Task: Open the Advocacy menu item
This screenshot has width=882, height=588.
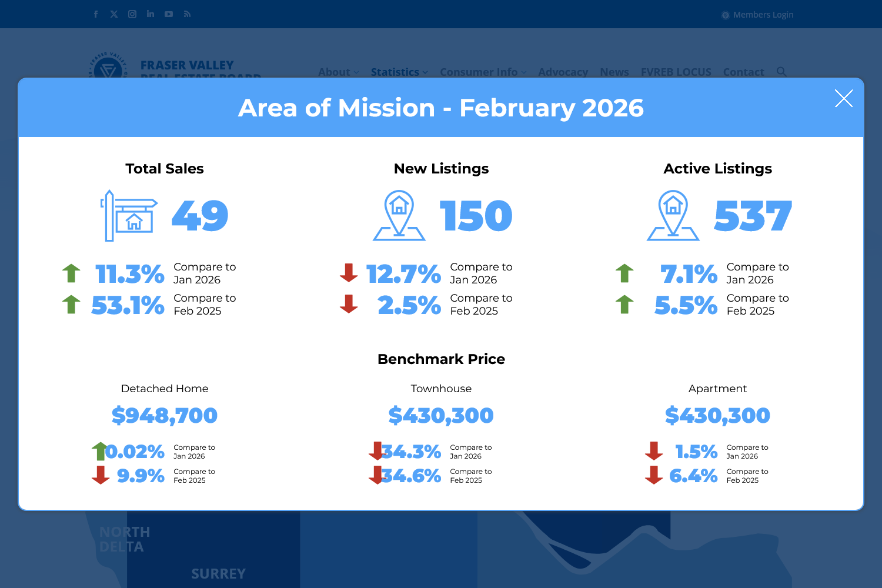Action: click(563, 72)
